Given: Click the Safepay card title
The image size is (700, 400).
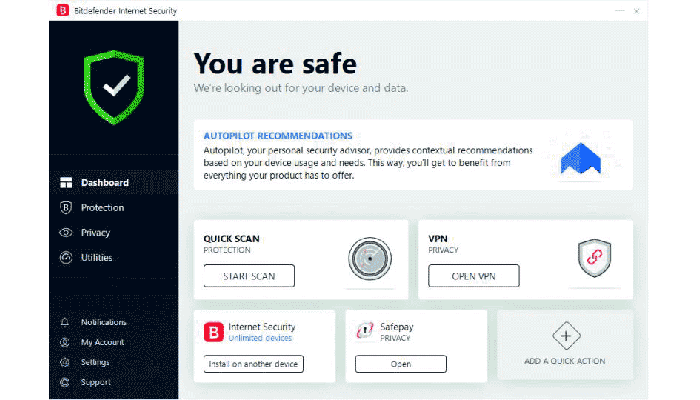Looking at the screenshot, I should click(396, 327).
